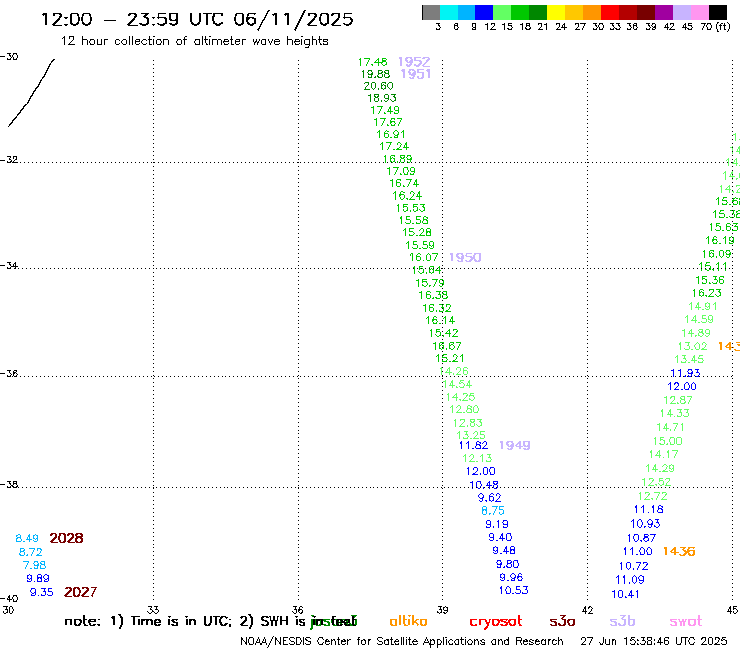Click the wave height value '18.93'
The image size is (740, 650).
[382, 98]
